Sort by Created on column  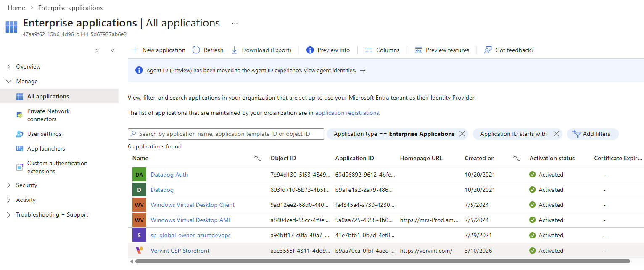pyautogui.click(x=480, y=158)
